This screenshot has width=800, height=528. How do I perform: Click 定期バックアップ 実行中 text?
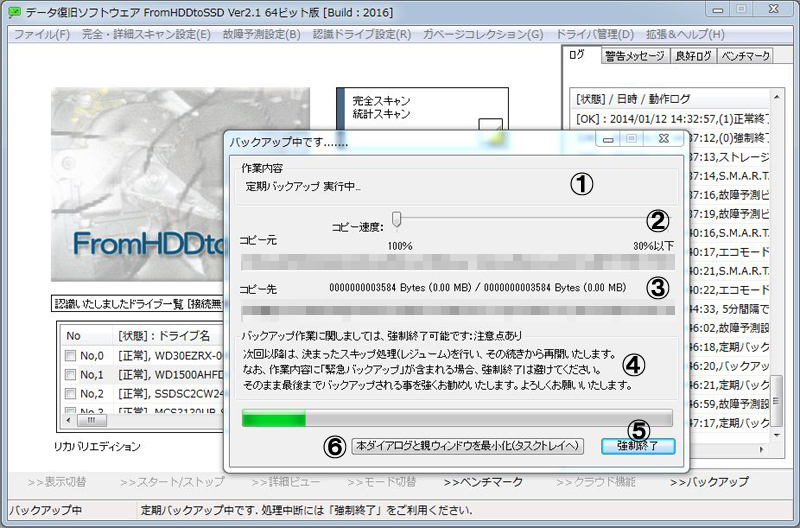pos(303,187)
